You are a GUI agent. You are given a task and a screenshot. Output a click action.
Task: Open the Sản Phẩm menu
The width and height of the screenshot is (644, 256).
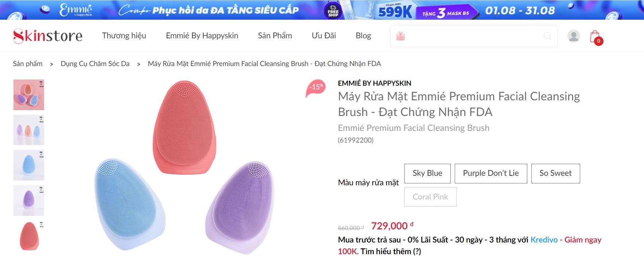tap(275, 36)
